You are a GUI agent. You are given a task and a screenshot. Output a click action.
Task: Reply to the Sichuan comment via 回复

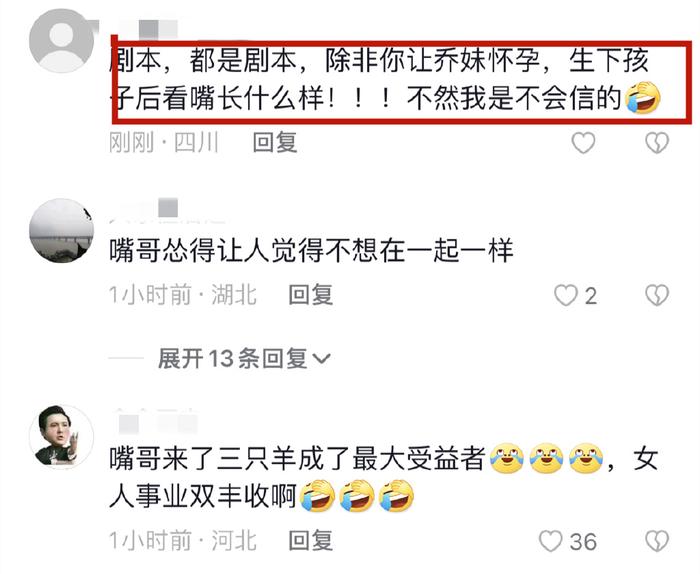pyautogui.click(x=275, y=142)
